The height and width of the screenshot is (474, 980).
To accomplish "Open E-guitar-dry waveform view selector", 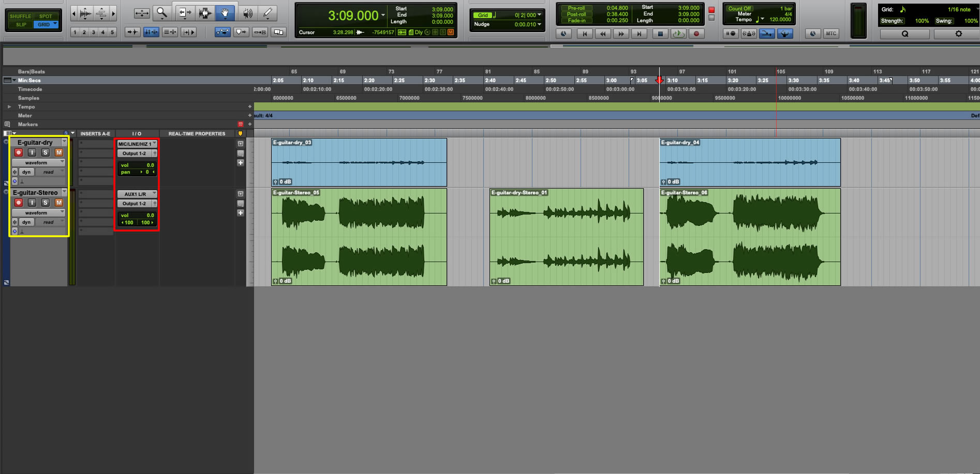I will (x=38, y=162).
